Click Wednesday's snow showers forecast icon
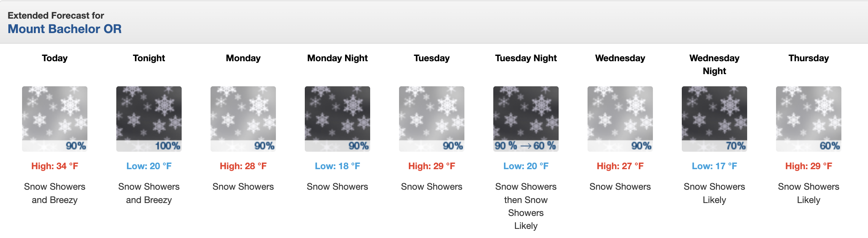 tap(620, 119)
